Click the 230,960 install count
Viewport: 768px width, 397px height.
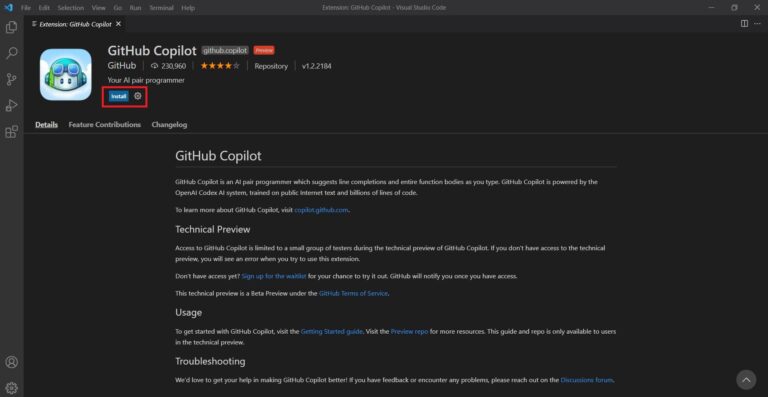(x=168, y=66)
